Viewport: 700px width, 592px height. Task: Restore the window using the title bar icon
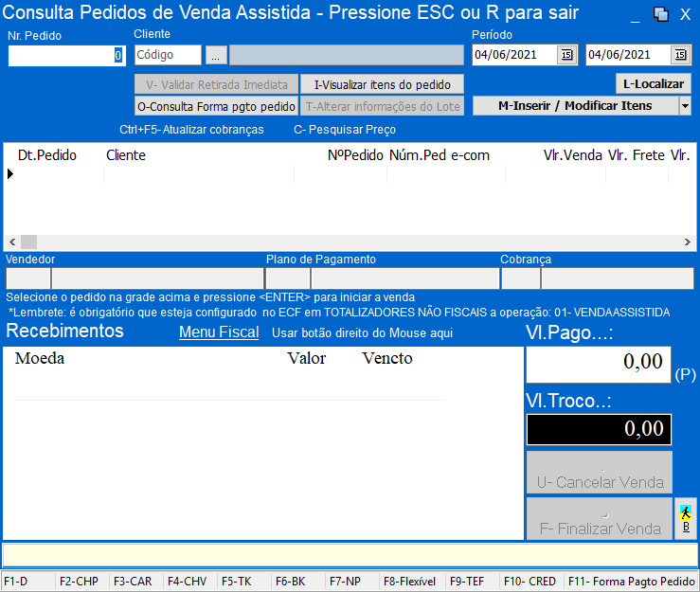pyautogui.click(x=660, y=14)
